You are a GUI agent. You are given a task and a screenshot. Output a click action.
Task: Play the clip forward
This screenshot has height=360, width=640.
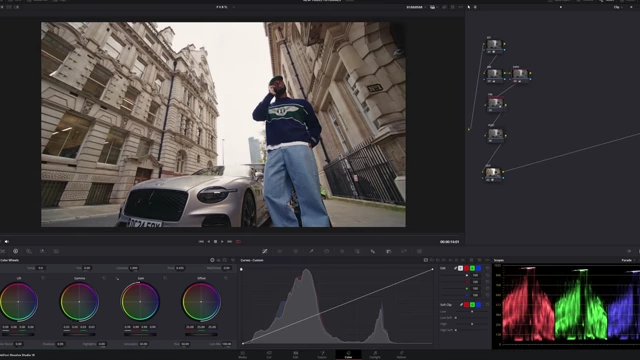222,242
